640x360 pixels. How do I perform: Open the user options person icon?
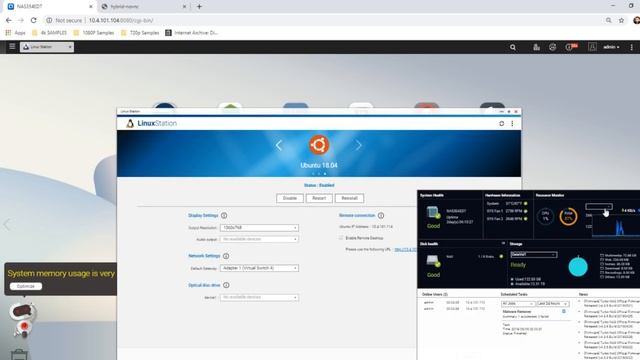click(592, 47)
